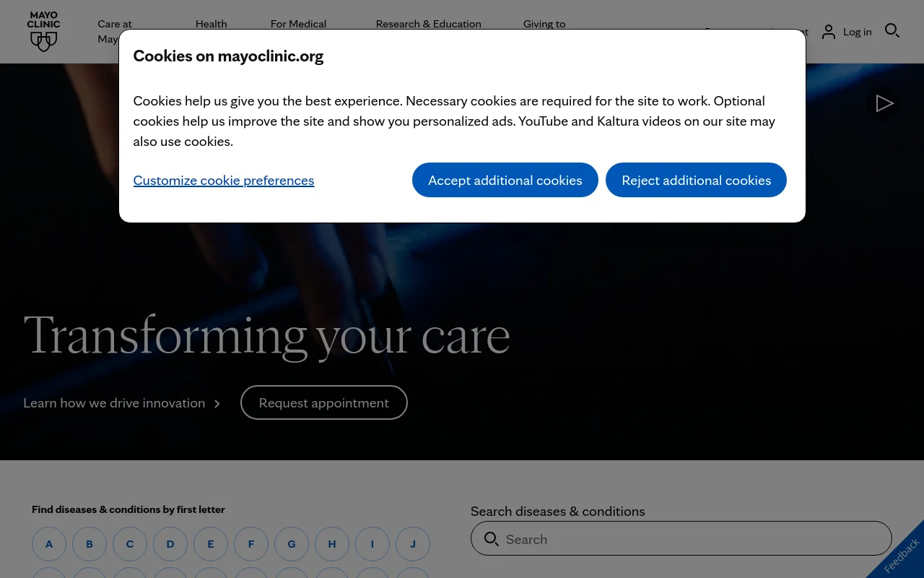The height and width of the screenshot is (578, 924).
Task: Reject additional cookies
Action: [x=696, y=179]
